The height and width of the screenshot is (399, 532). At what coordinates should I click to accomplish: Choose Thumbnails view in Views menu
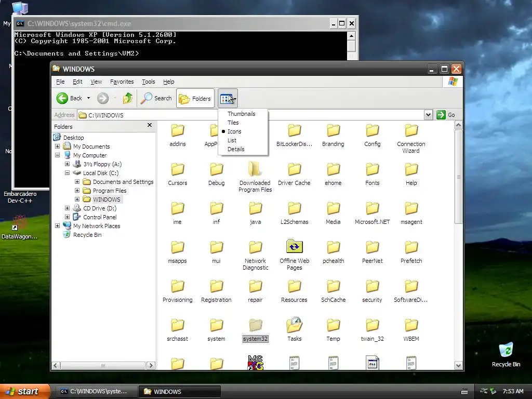point(241,114)
